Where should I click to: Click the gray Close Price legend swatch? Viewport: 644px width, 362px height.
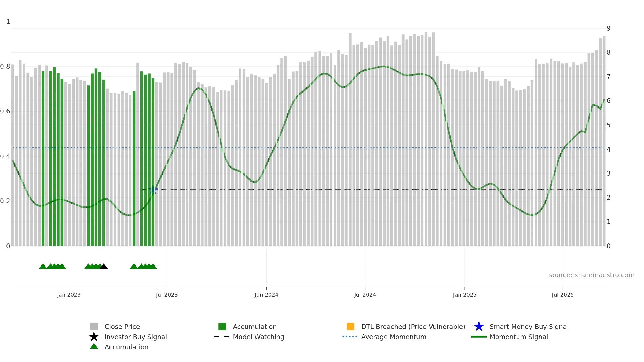click(94, 327)
